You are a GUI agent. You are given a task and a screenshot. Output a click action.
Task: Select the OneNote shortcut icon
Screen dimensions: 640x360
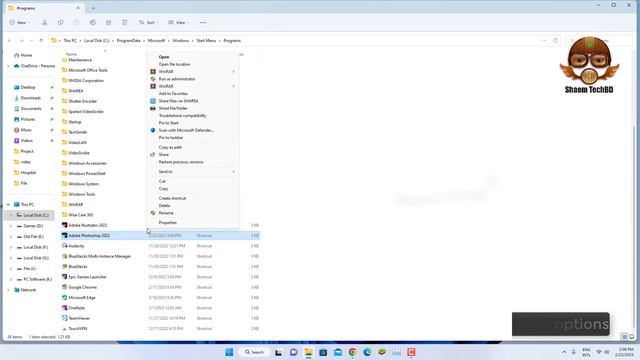(64, 308)
